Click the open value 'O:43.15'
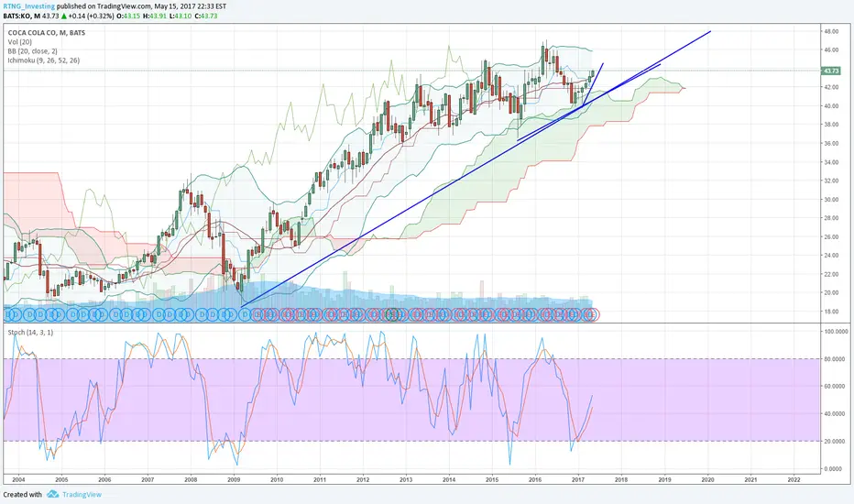Image resolution: width=854 pixels, height=504 pixels. (130, 16)
